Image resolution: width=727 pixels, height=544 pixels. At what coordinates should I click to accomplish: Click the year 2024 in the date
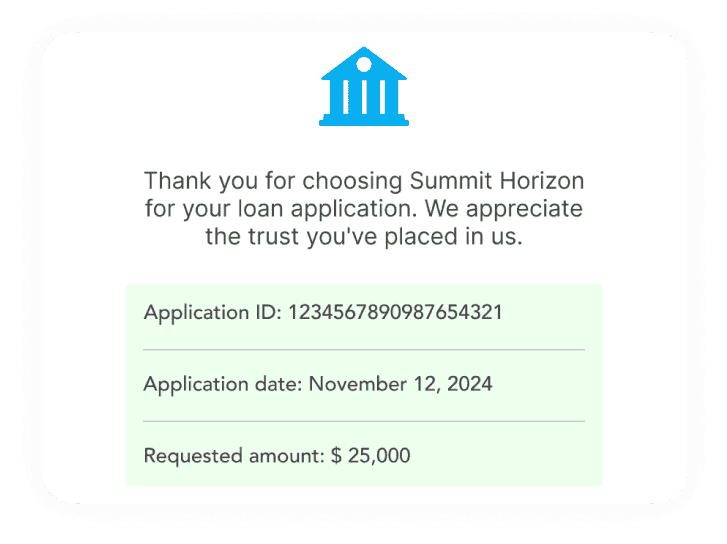click(470, 384)
